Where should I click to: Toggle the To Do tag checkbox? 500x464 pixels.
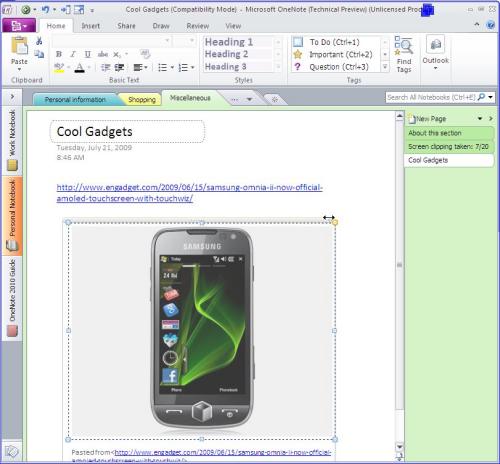(298, 42)
